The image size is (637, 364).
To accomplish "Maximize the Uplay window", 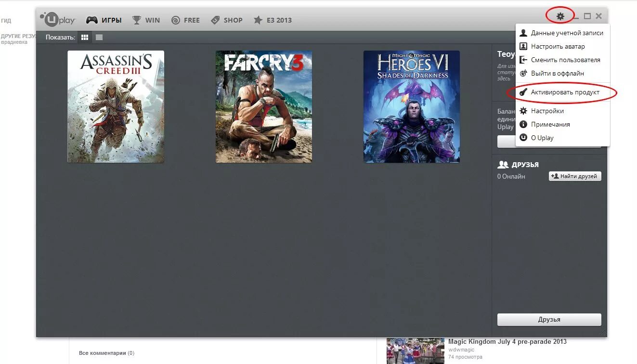I will [x=587, y=16].
